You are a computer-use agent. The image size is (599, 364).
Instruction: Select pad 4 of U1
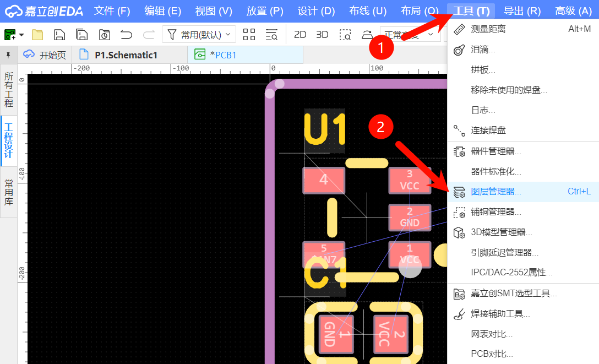[x=324, y=180]
